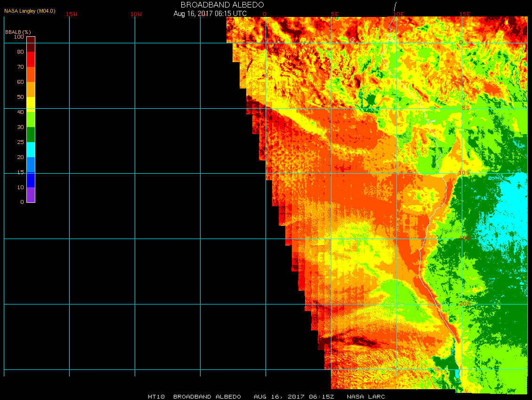Click the 15E longitude label

pyautogui.click(x=465, y=14)
